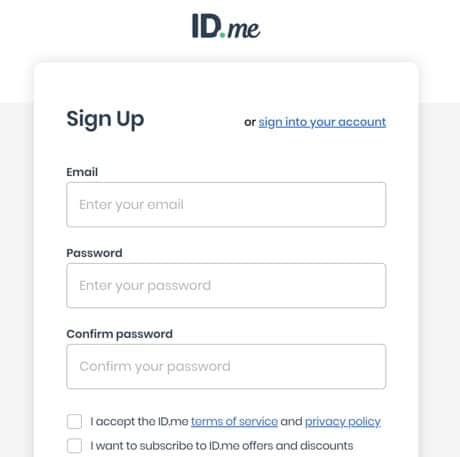Image resolution: width=460 pixels, height=457 pixels.
Task: Check the accept terms of service checkbox
Action: [x=74, y=422]
